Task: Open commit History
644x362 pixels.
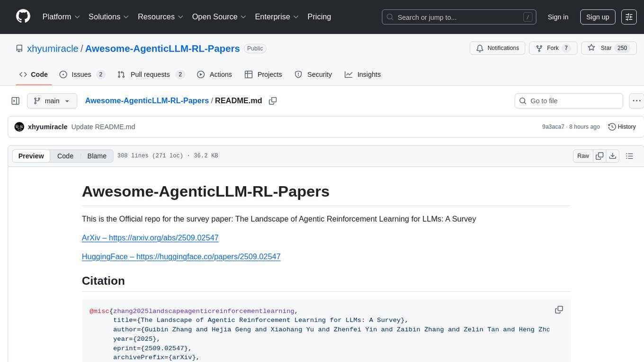Action: (622, 127)
